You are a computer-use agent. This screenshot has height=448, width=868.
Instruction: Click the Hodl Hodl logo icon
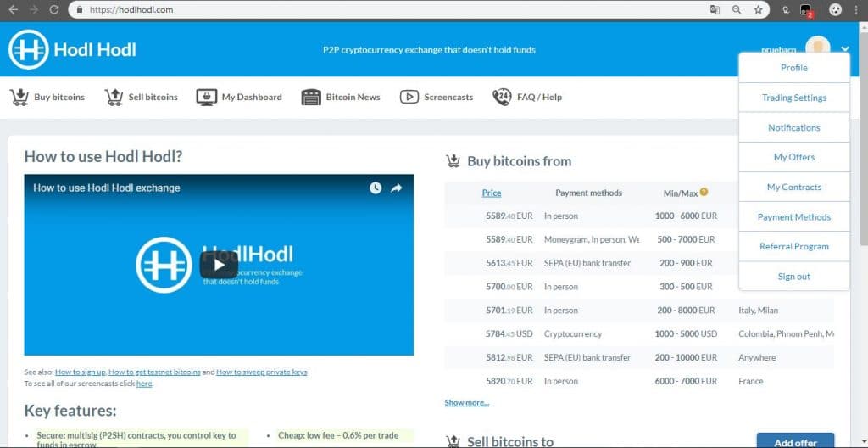[28, 49]
